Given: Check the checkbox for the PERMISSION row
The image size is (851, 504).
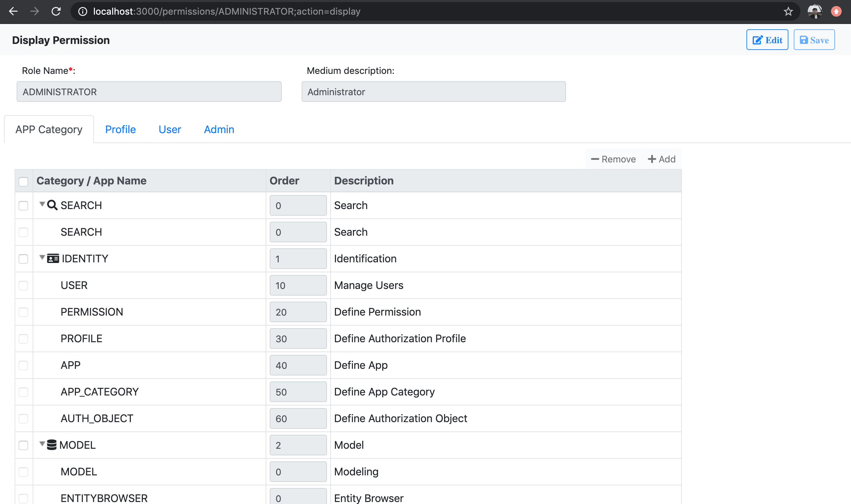Looking at the screenshot, I should [23, 312].
